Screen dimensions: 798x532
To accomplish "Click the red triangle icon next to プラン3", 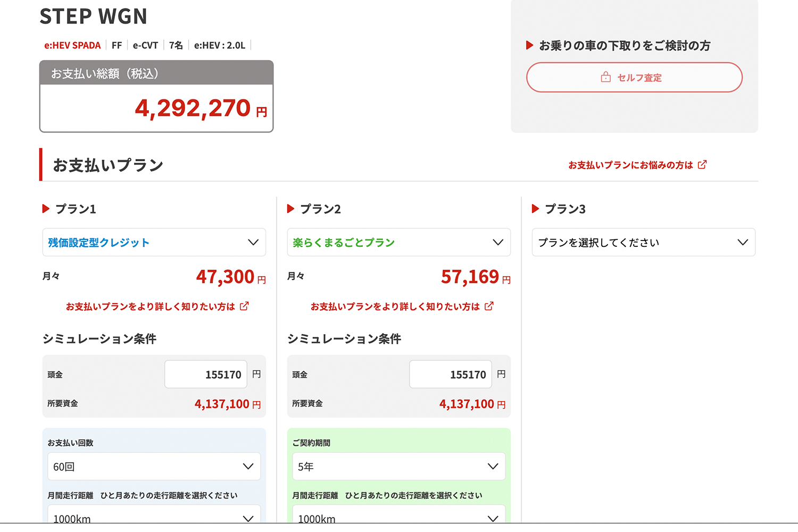I will [x=536, y=209].
